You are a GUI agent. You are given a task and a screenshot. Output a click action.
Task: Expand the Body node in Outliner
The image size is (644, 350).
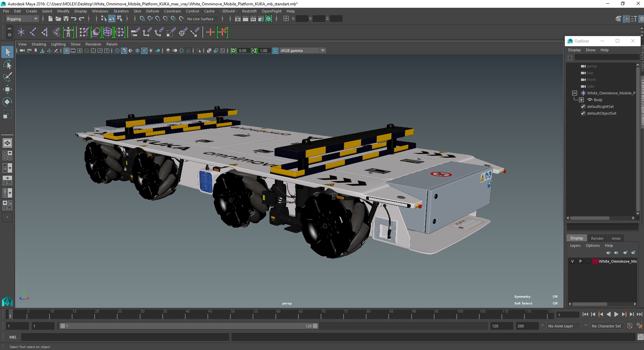[x=581, y=100]
